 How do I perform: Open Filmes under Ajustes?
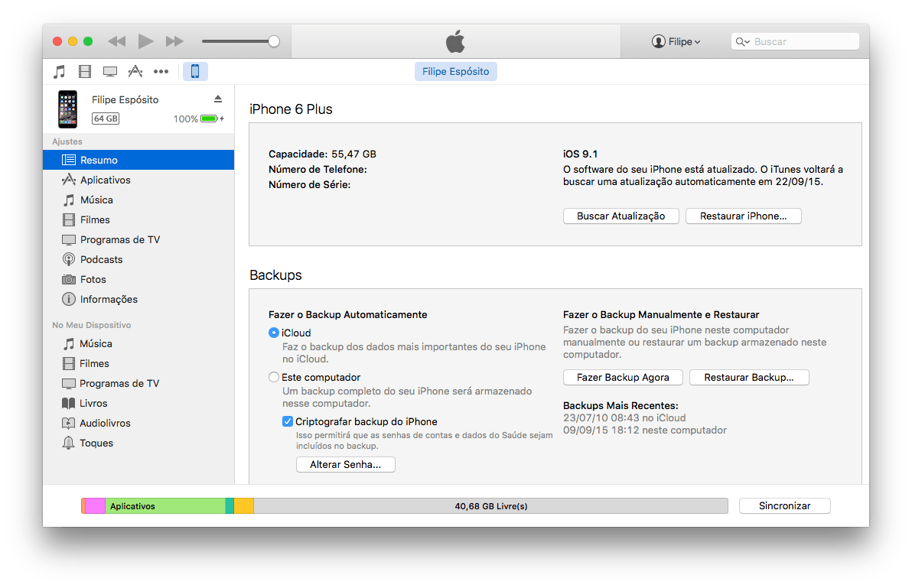pyautogui.click(x=138, y=219)
